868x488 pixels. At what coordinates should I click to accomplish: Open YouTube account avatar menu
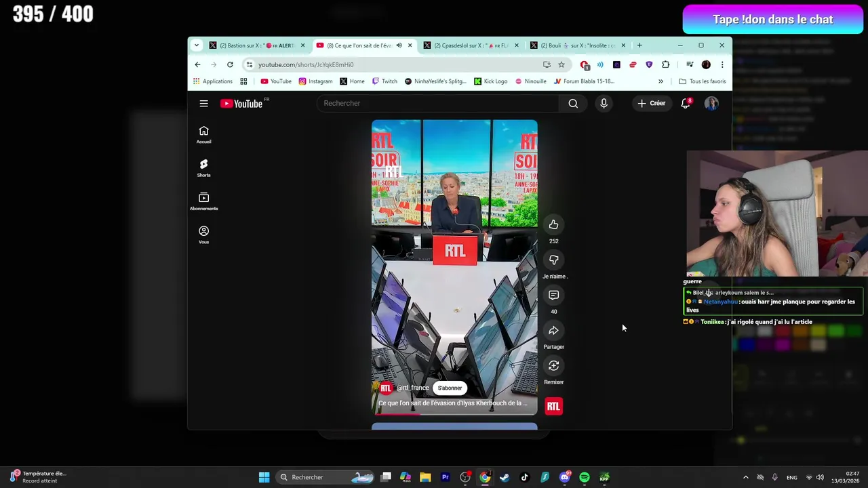[711, 103]
